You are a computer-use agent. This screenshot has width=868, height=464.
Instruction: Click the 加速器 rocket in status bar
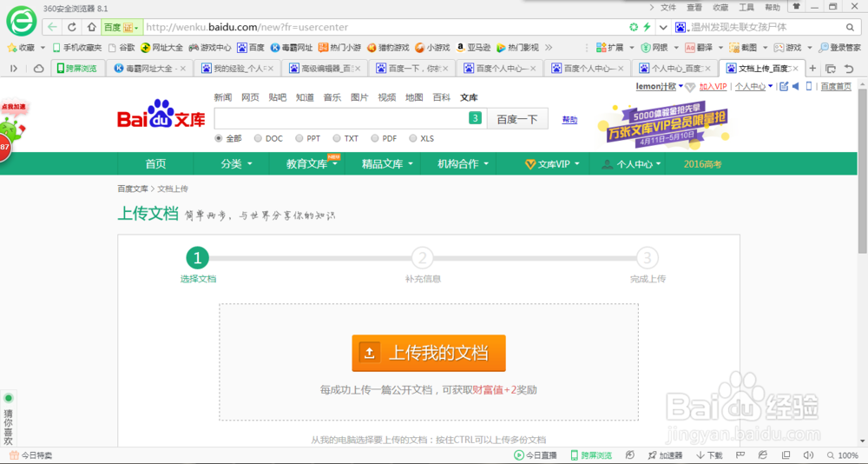[x=666, y=455]
